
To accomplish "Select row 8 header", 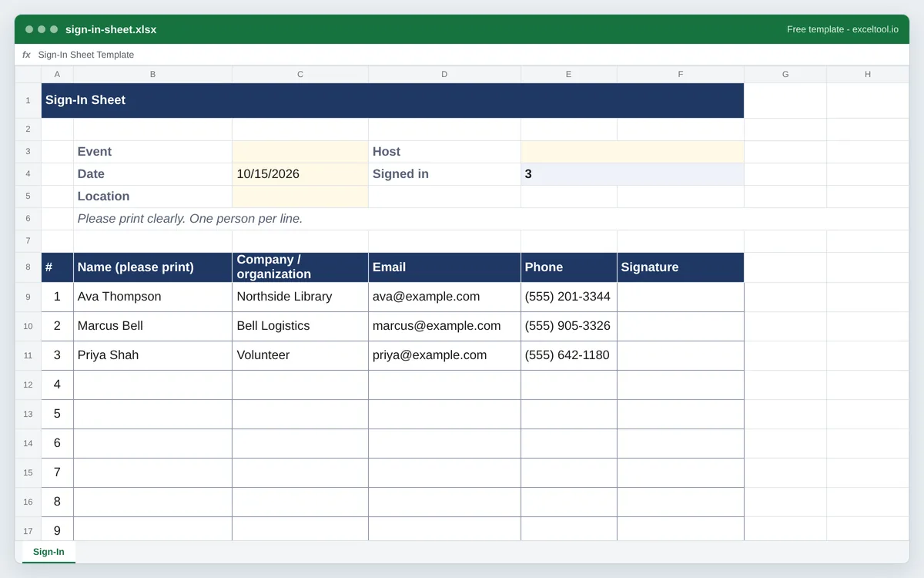I will (28, 267).
